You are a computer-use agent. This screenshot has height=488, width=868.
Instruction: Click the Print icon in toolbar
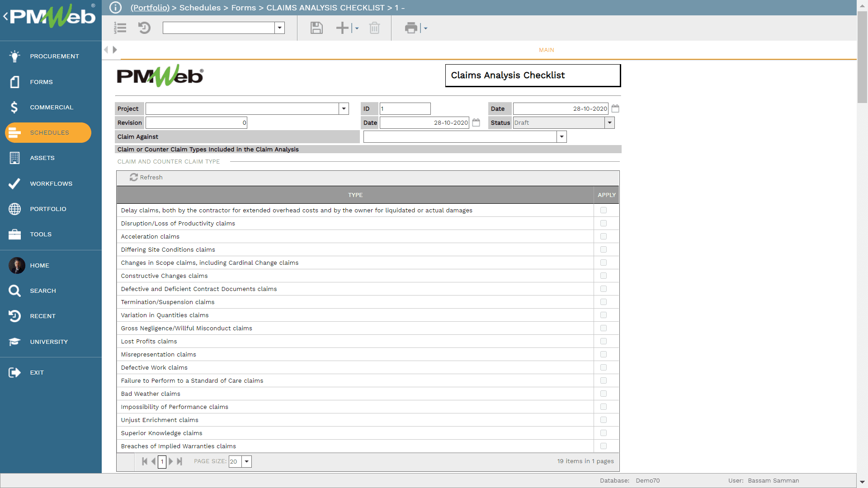[411, 28]
